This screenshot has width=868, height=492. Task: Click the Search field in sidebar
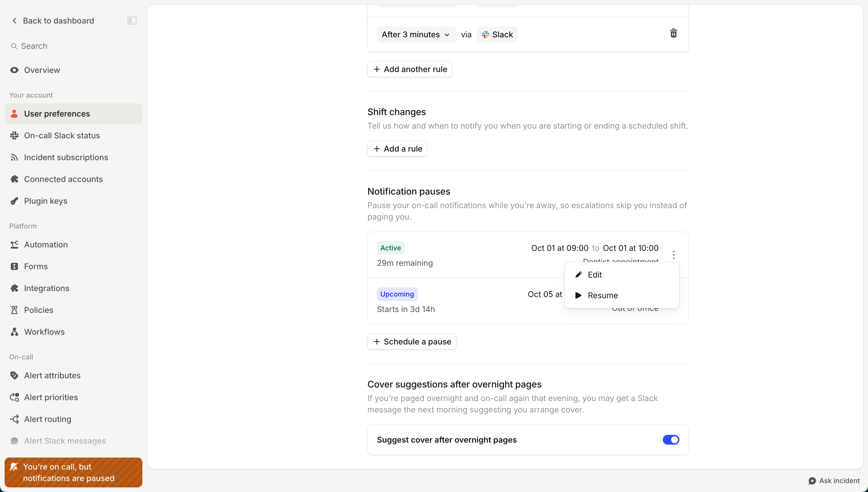tap(73, 46)
